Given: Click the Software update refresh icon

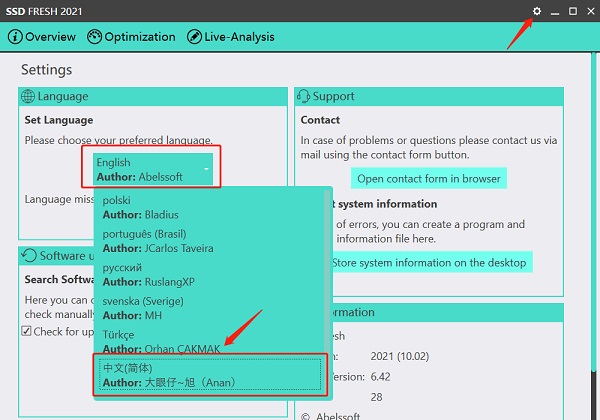Looking at the screenshot, I should click(28, 256).
